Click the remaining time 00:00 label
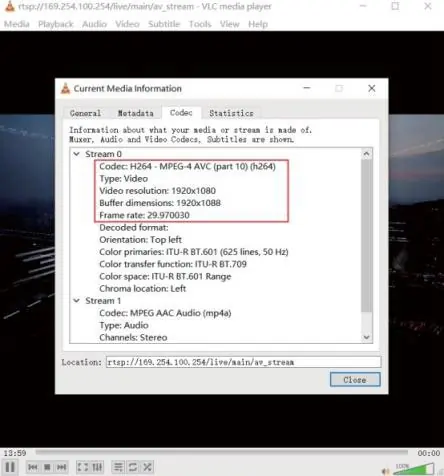Screen dimensions: 444x476 click(429, 453)
